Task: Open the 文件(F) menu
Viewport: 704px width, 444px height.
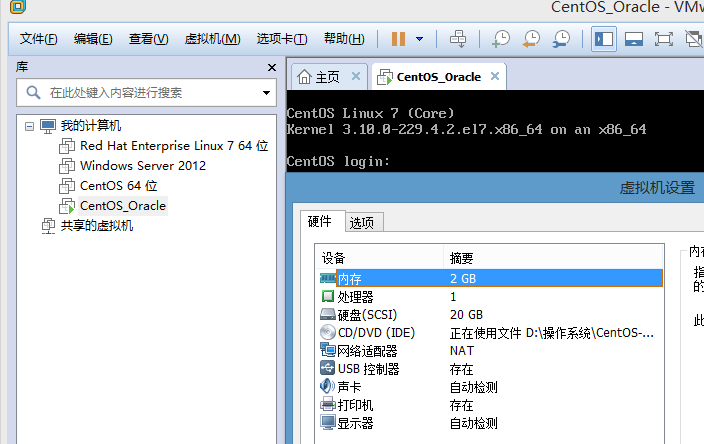Action: pyautogui.click(x=39, y=39)
